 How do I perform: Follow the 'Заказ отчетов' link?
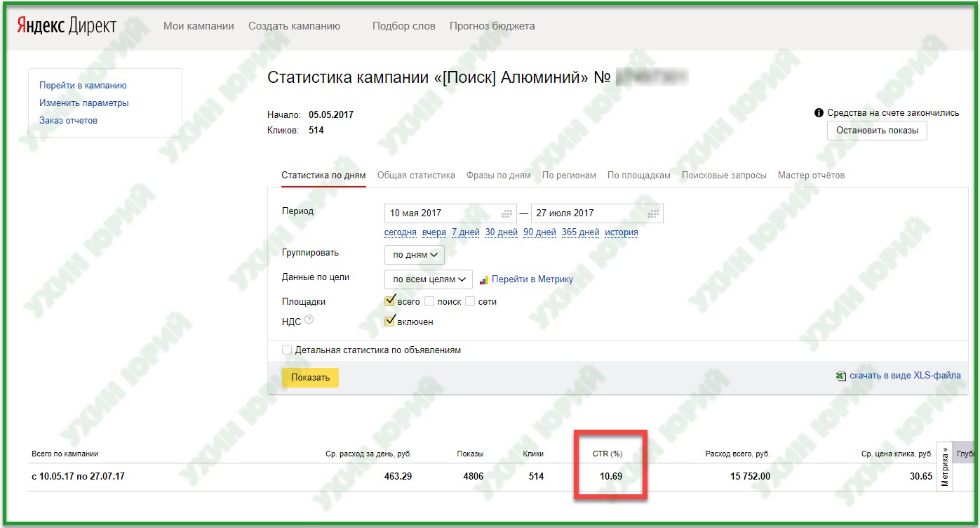(x=68, y=121)
